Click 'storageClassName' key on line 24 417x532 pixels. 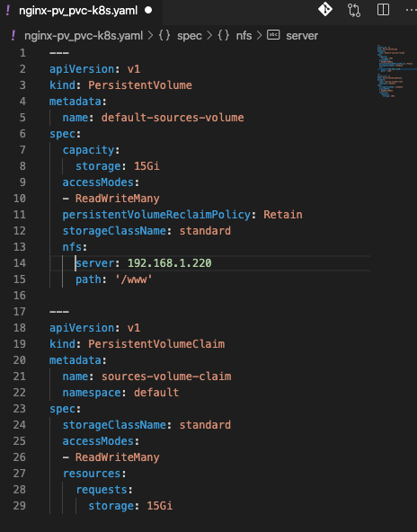114,425
